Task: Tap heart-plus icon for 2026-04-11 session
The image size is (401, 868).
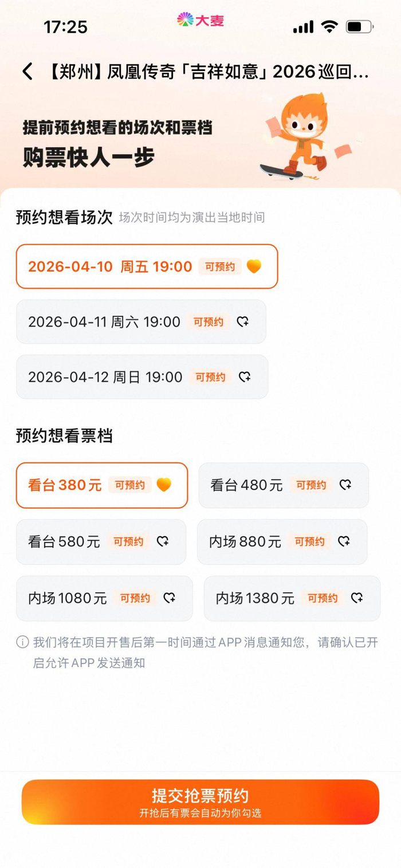Action: 243,322
